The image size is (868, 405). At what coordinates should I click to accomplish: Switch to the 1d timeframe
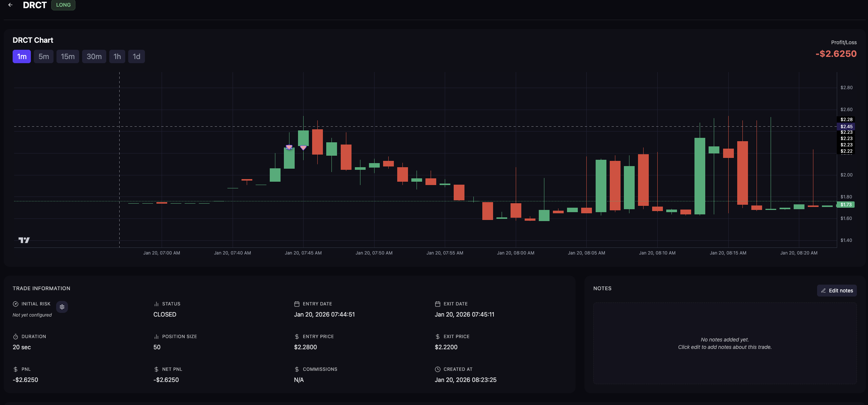(136, 56)
